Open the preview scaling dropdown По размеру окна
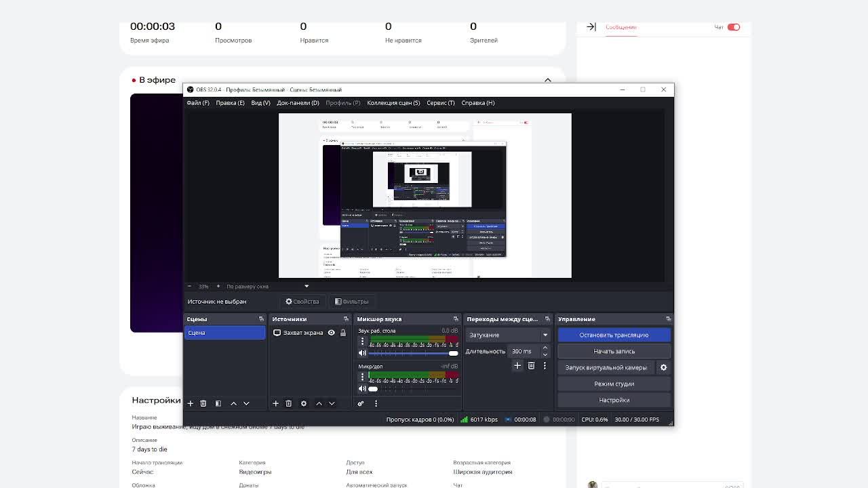 pyautogui.click(x=268, y=286)
